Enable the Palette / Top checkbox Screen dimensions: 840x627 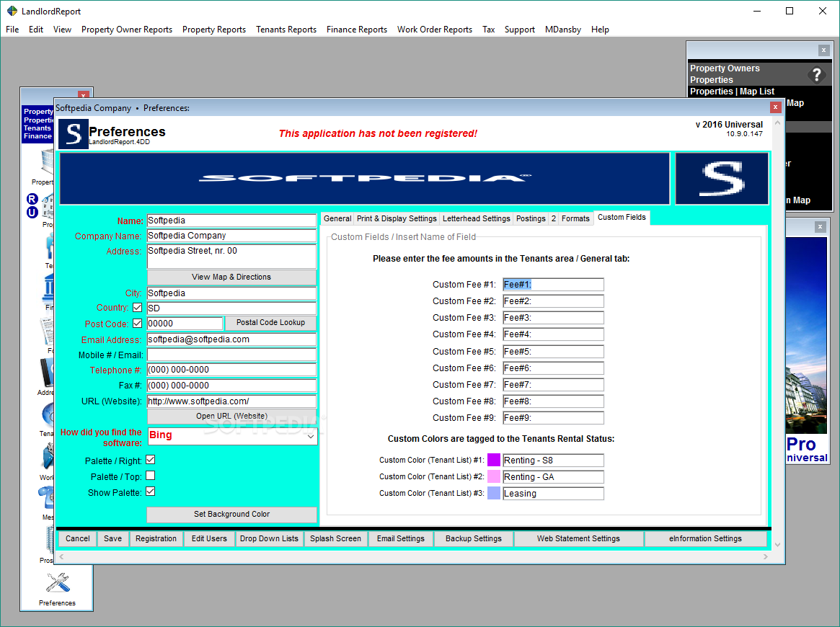point(151,476)
